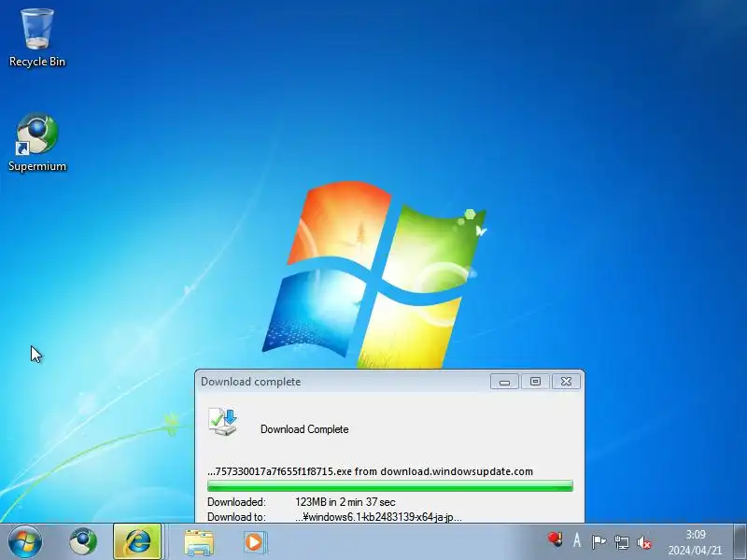This screenshot has width=747, height=560.
Task: Click the green download progress bar
Action: 390,485
